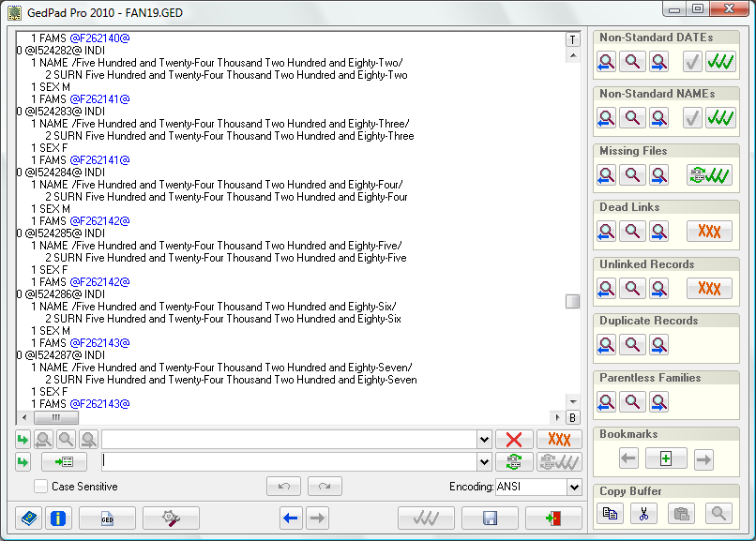Toggle the Non-Standard DATEs check control
This screenshot has width=756, height=541.
[x=691, y=62]
